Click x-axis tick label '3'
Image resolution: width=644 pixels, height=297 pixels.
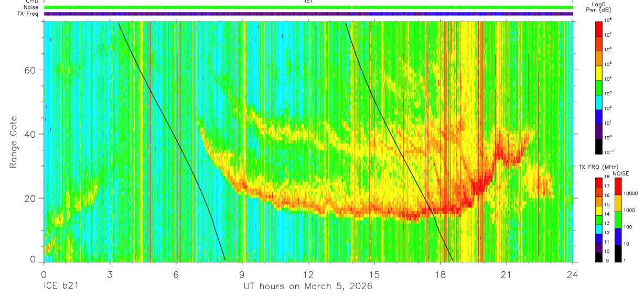[110, 273]
